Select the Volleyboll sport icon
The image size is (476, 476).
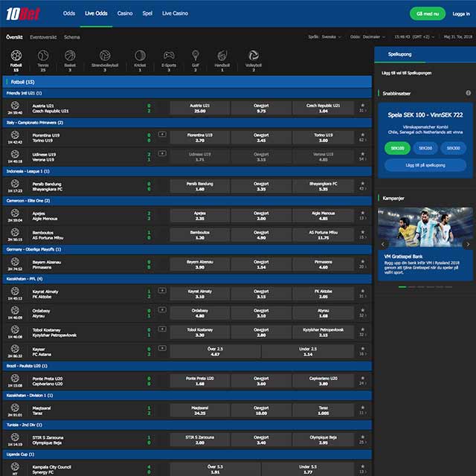(x=254, y=56)
